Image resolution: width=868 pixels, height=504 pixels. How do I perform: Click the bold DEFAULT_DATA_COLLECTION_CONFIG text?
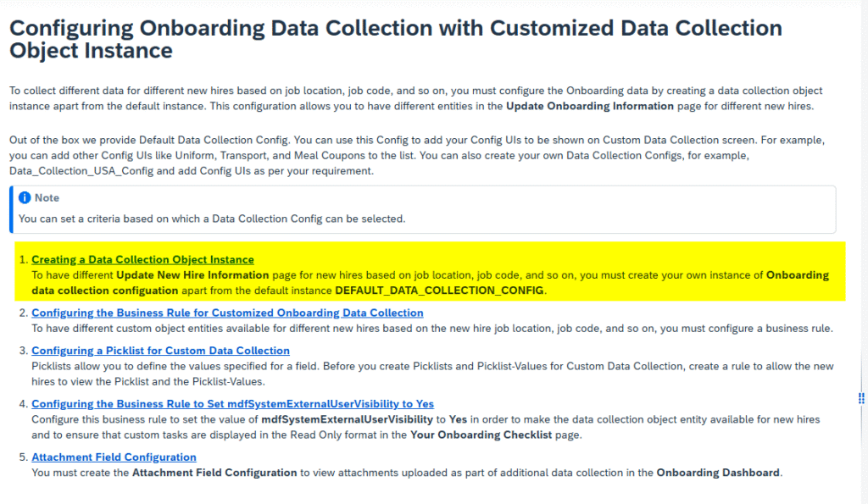click(x=440, y=291)
